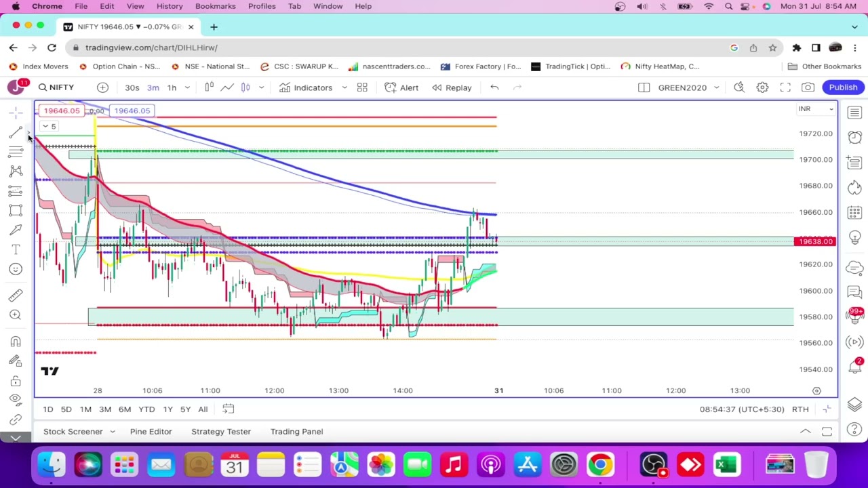Switch to the 3m timeframe
868x488 pixels.
(153, 87)
